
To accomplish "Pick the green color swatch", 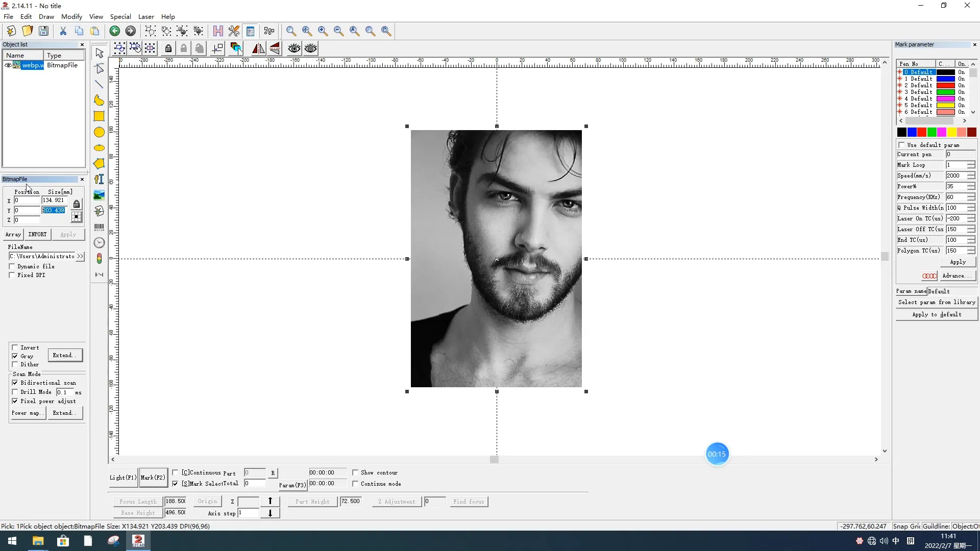I will click(x=932, y=133).
